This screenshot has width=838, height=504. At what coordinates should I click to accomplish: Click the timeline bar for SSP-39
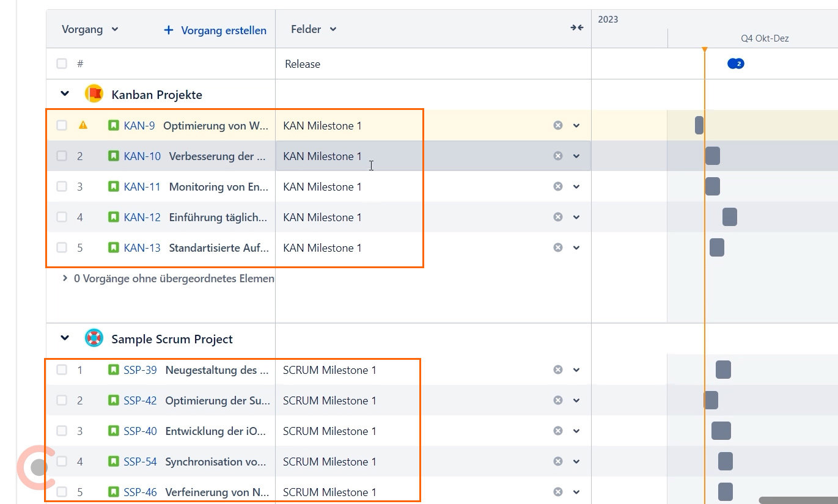click(x=723, y=370)
